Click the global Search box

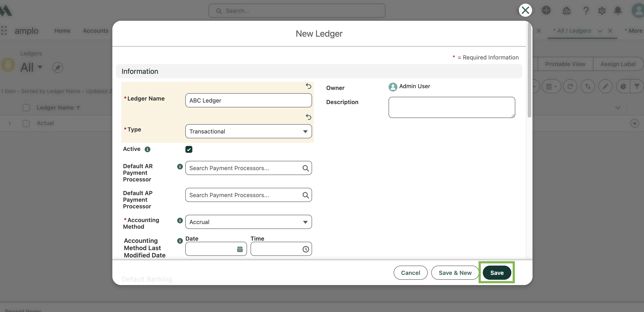point(297,10)
